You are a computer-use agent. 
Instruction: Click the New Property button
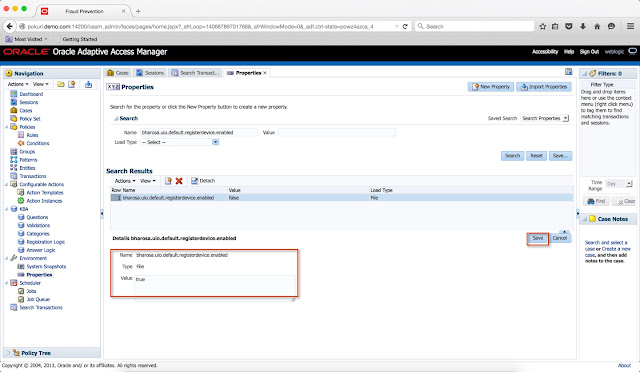[x=491, y=87]
